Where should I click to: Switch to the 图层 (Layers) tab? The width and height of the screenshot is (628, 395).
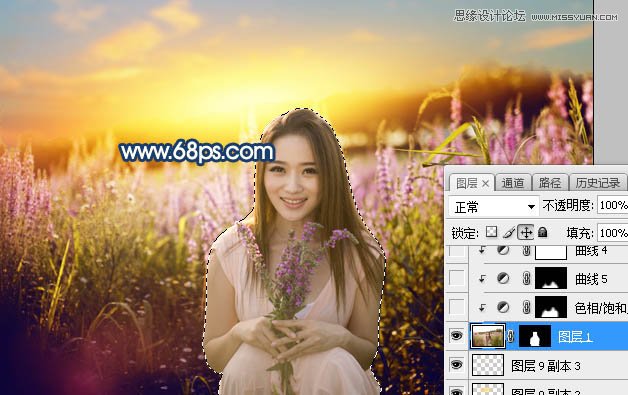pos(467,183)
